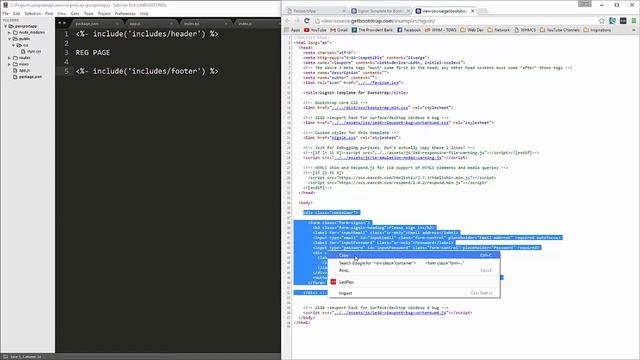Image resolution: width=640 pixels, height=360 pixels.
Task: Click the dark extension icon in toolbar
Action: [623, 21]
